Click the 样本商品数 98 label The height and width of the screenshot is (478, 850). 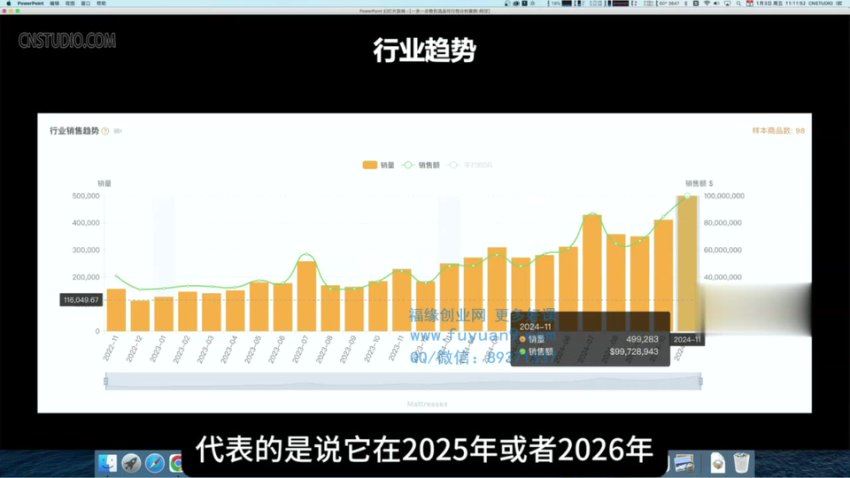(778, 131)
